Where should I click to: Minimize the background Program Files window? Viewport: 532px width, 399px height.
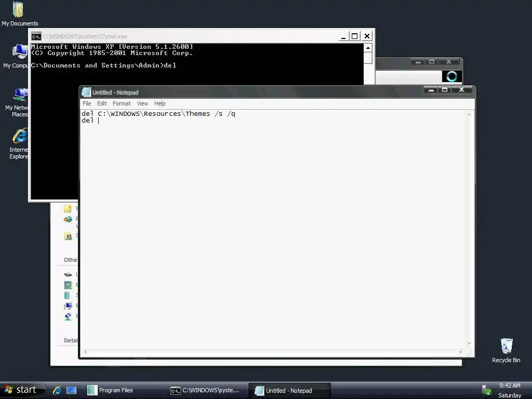click(x=418, y=62)
